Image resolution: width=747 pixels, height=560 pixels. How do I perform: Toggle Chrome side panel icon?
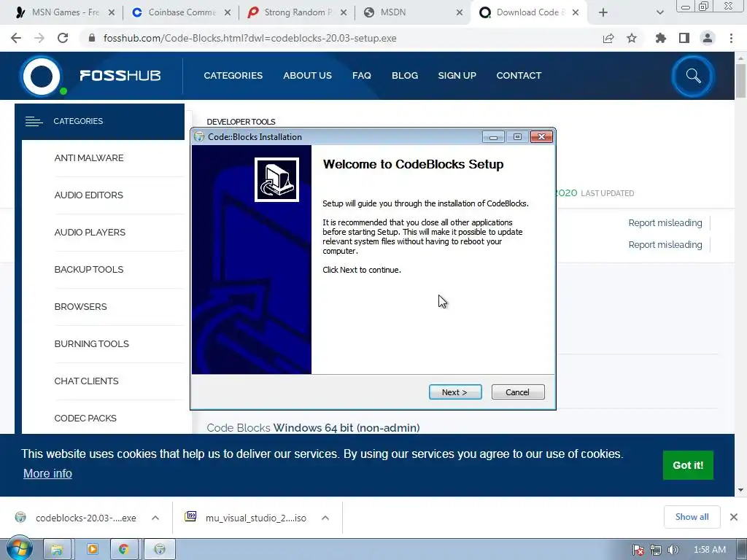tap(684, 38)
